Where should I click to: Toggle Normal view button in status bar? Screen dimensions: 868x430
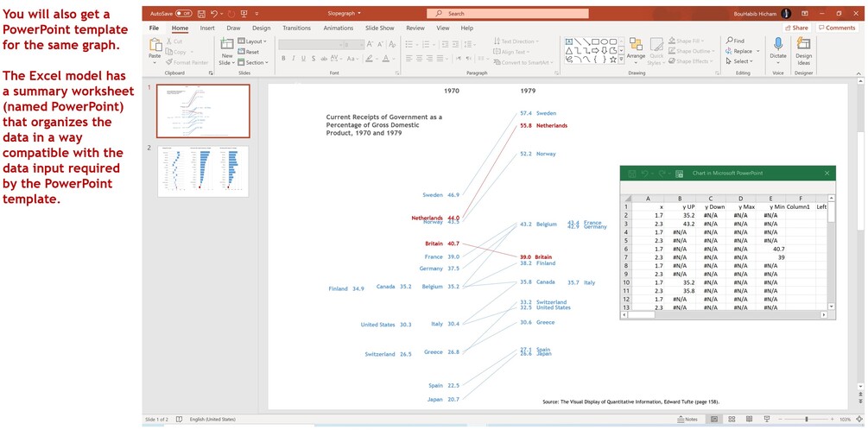pos(714,420)
